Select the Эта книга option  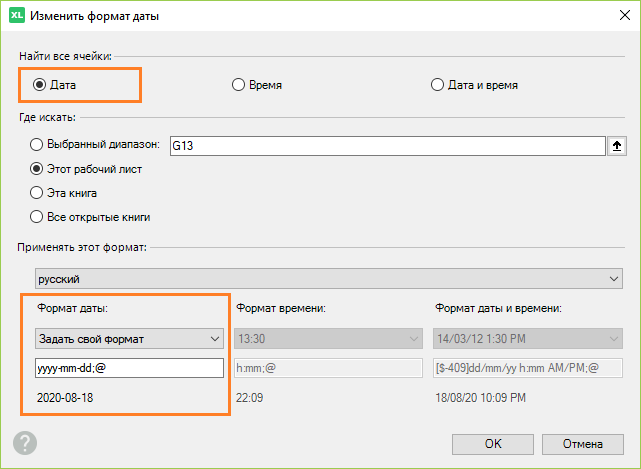click(39, 193)
